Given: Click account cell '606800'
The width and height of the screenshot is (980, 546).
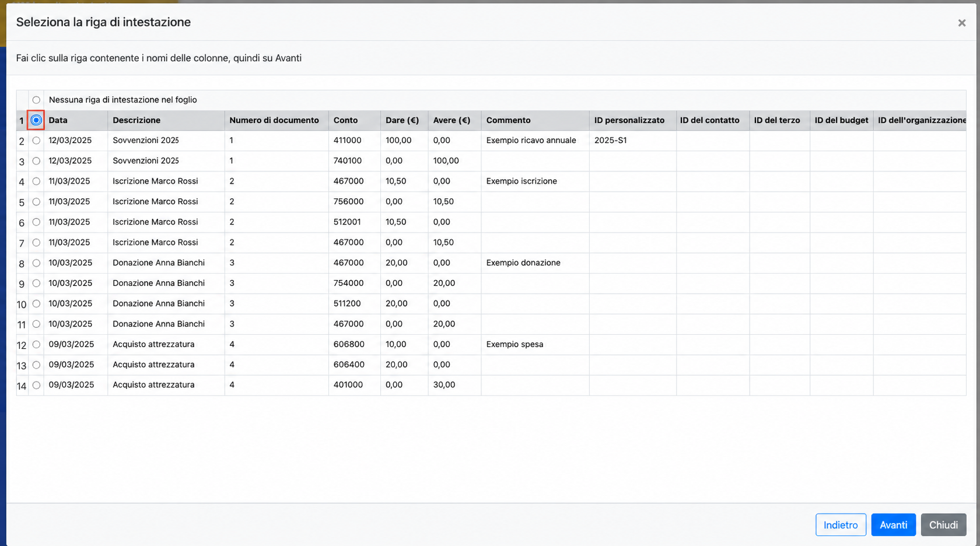Looking at the screenshot, I should [355, 345].
